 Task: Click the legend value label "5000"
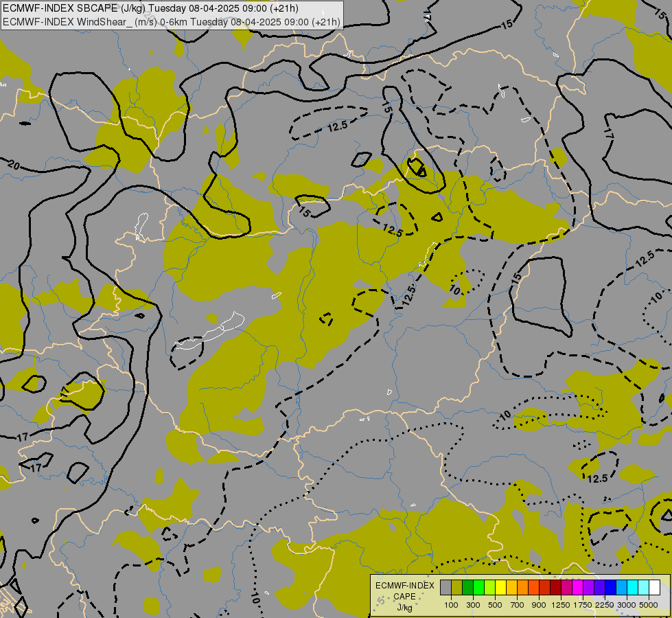[649, 605]
